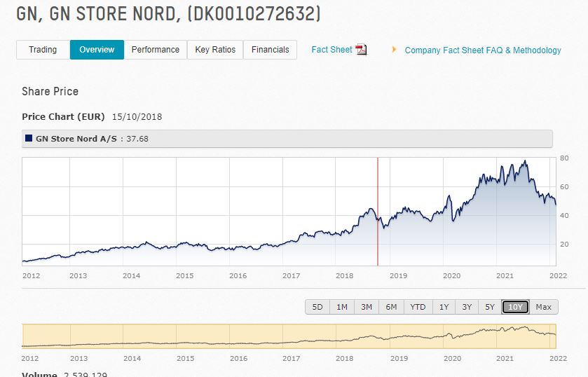Click the orange arrow before Company Fact Sheet FAQ
The height and width of the screenshot is (377, 588).
(x=394, y=50)
